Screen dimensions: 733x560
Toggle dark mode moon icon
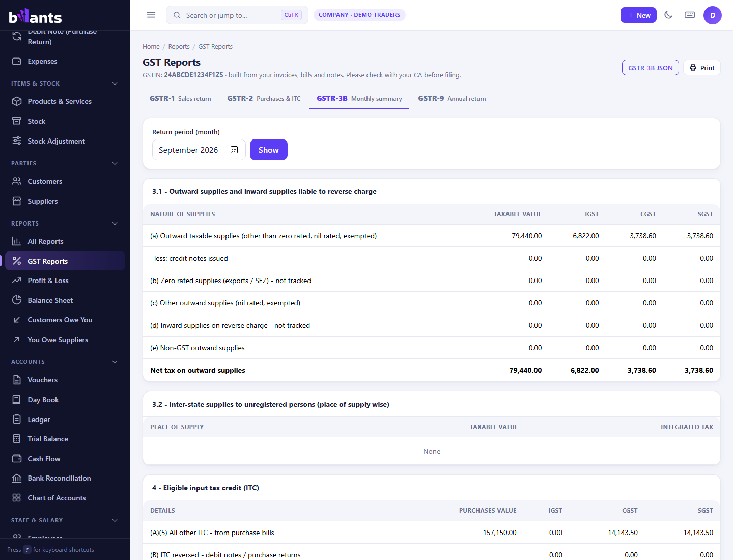[668, 15]
